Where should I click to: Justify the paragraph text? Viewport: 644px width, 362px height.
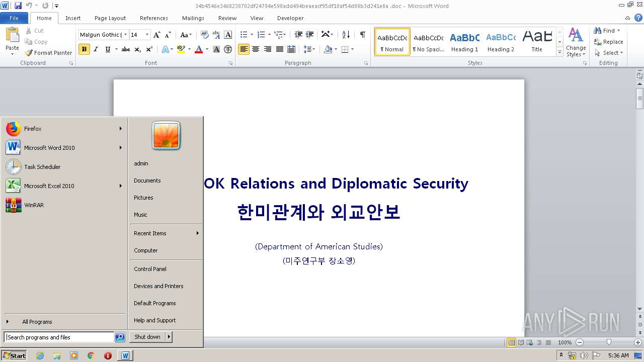tap(279, 49)
